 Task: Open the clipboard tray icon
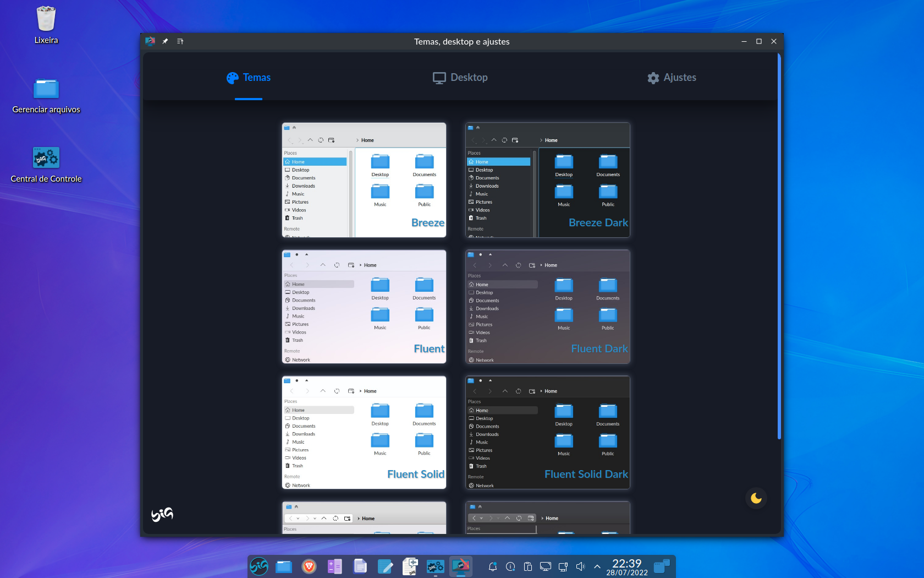(528, 566)
